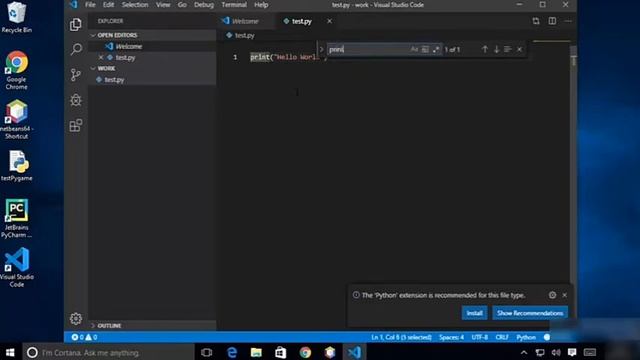Click the print code on line 1

pyautogui.click(x=260, y=57)
